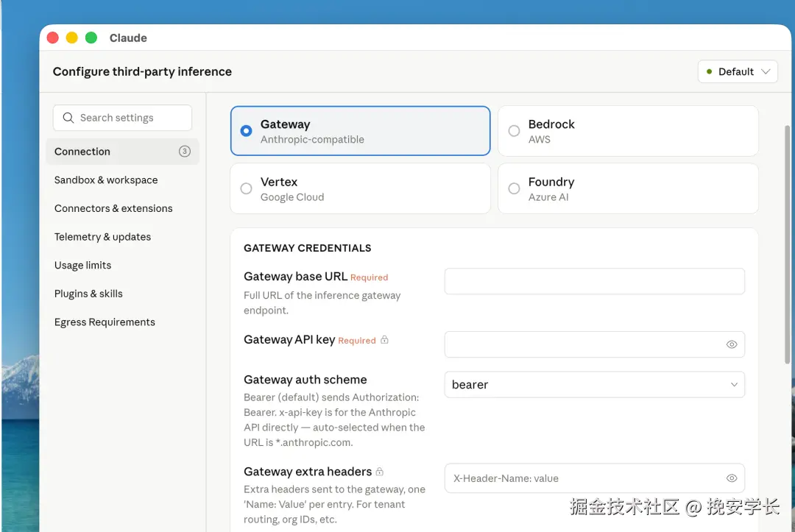Maximize Claude window with green button
This screenshot has width=795, height=532.
pos(91,38)
